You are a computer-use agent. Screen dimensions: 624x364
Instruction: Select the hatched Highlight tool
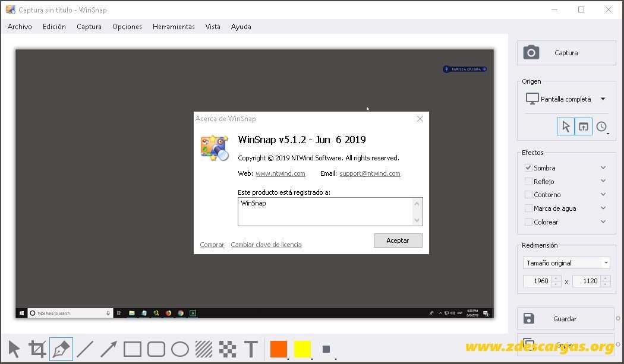coord(204,349)
